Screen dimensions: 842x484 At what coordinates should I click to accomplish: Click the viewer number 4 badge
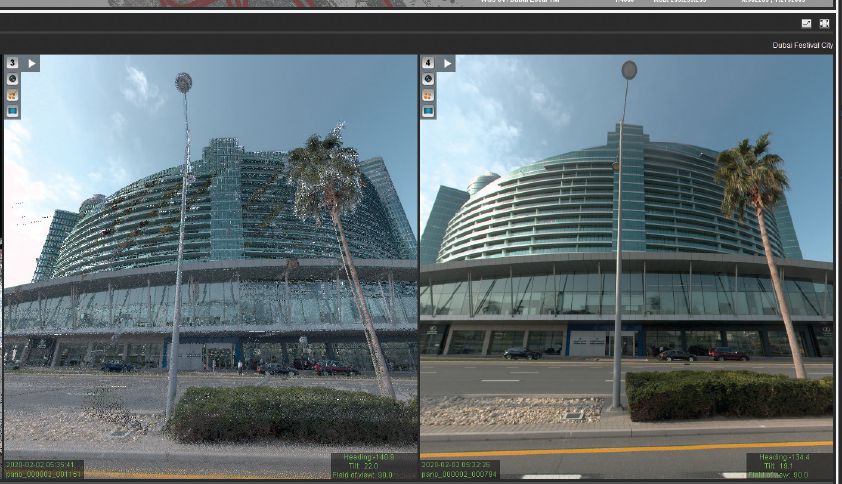tap(428, 63)
